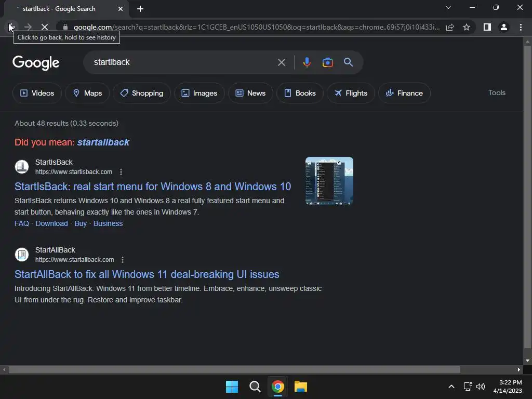Close the 'startlback - Google Search' tab
Image resolution: width=532 pixels, height=399 pixels.
click(x=121, y=9)
